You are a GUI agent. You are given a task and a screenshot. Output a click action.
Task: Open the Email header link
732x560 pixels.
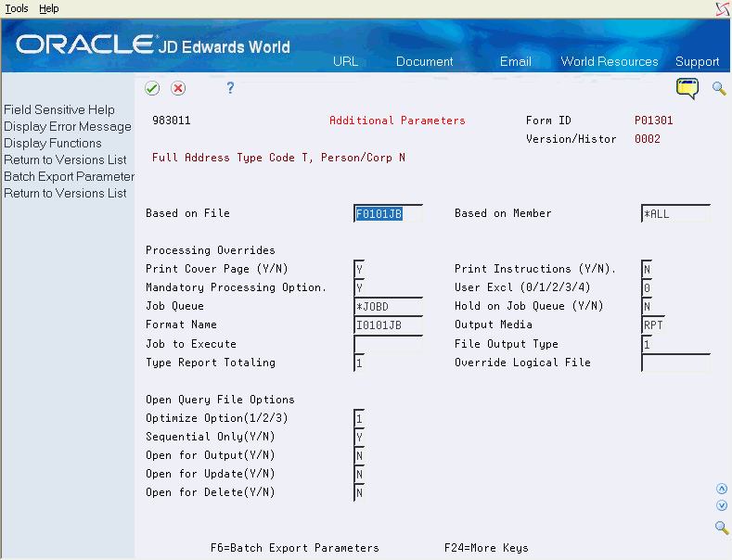pos(516,61)
